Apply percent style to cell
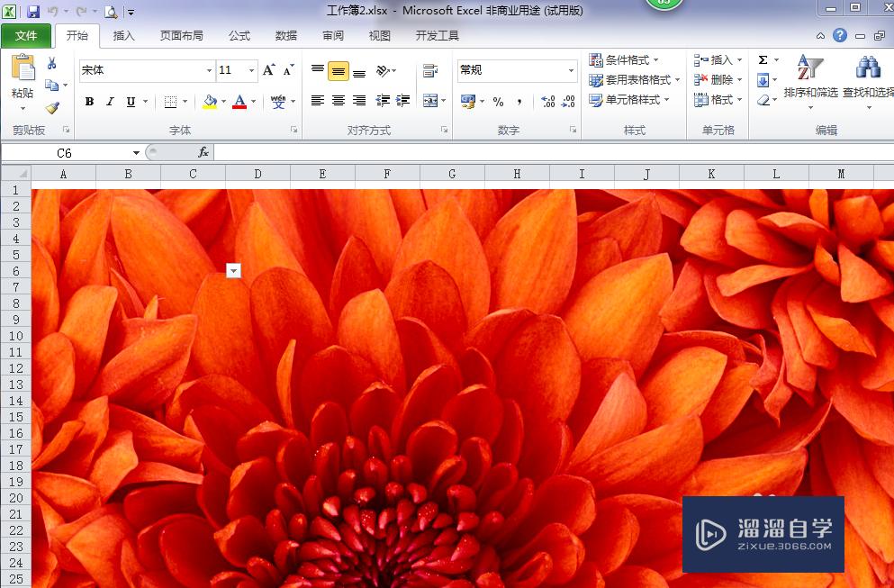Image resolution: width=894 pixels, height=588 pixels. (498, 102)
